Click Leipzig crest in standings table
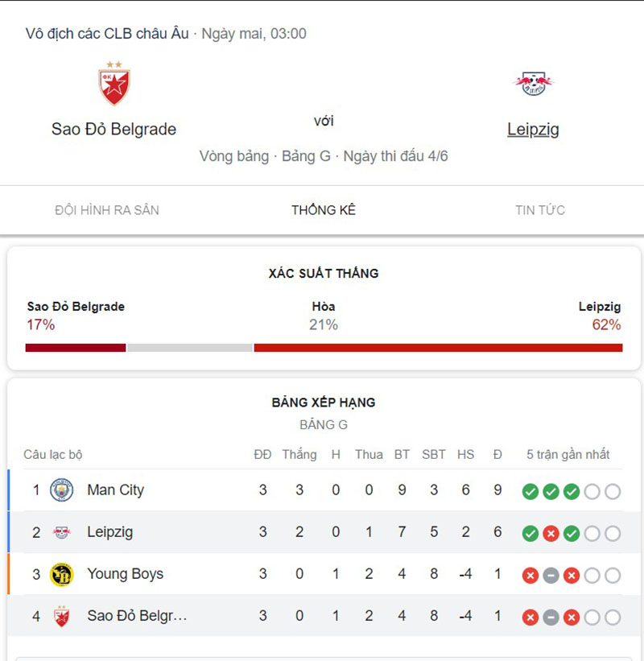 click(62, 532)
